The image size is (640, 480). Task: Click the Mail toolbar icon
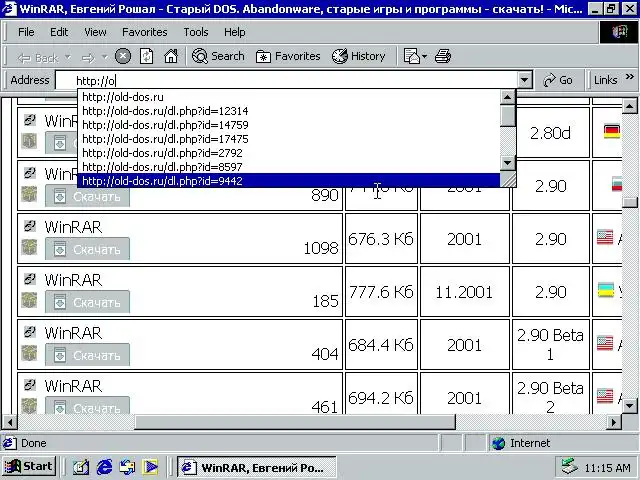[411, 56]
